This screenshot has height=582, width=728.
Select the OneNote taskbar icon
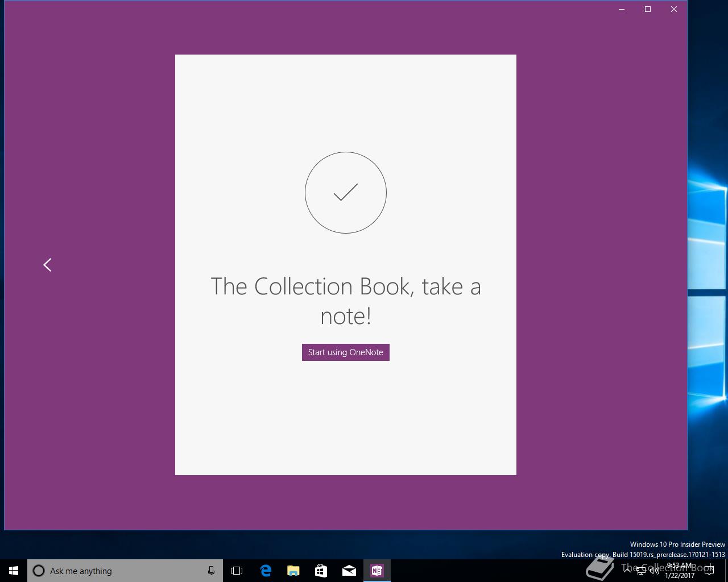(x=377, y=571)
